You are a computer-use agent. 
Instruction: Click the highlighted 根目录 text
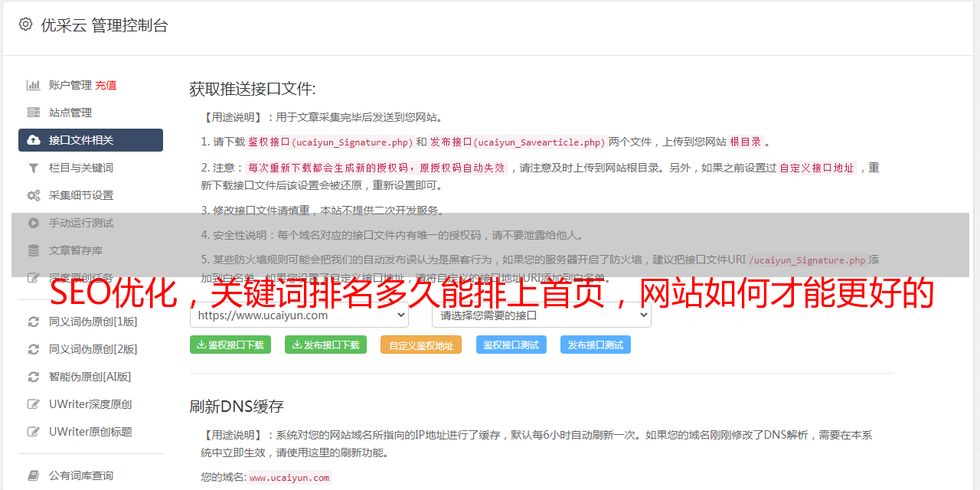click(x=746, y=142)
